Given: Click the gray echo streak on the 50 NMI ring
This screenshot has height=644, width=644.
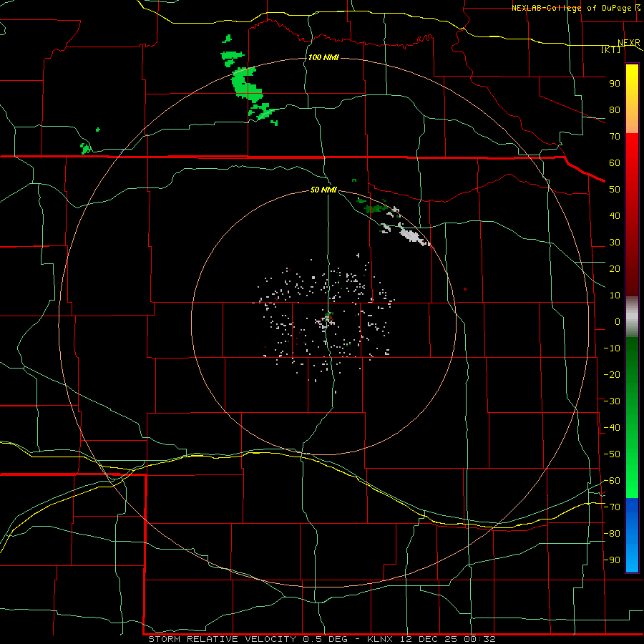Looking at the screenshot, I should (409, 235).
